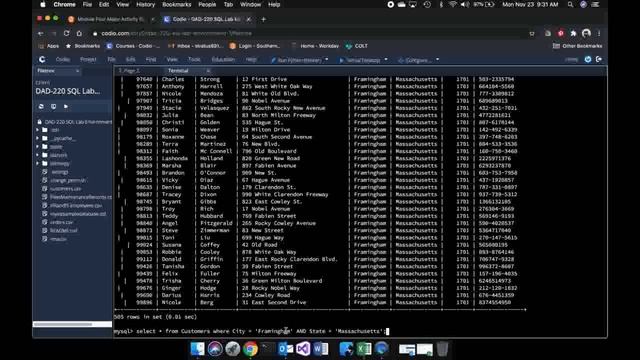Close the Codio DAD-220 SQL Lab tab

click(249, 19)
